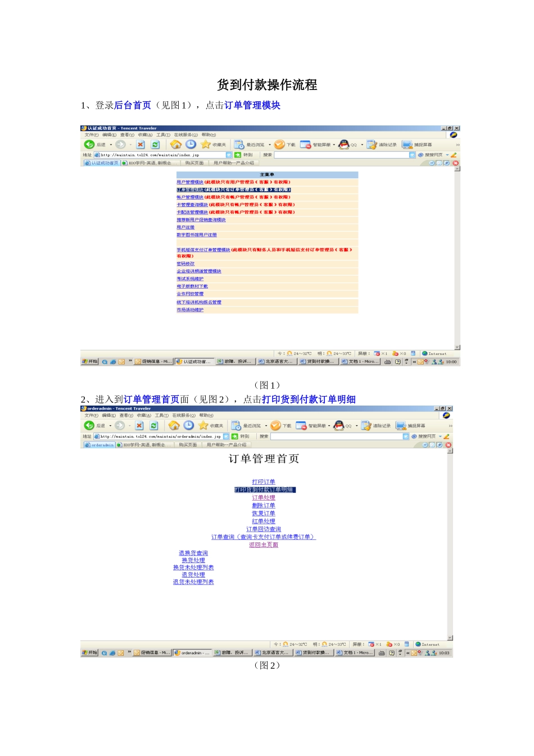534x756 pixels.
Task: Expand 搜搜网页 dropdown in orderadmin browser
Action: (x=440, y=436)
